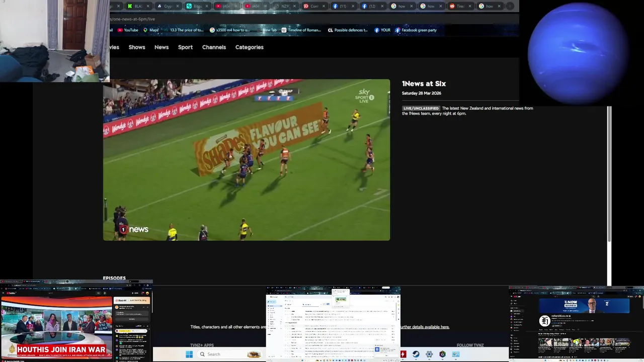Click the 'Saturday 28 Mar 2026' date text
The width and height of the screenshot is (644, 362).
[421, 93]
